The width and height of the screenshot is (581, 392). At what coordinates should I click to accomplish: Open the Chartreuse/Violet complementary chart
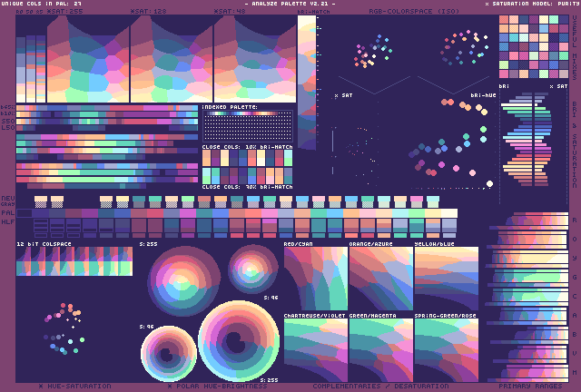[316, 350]
